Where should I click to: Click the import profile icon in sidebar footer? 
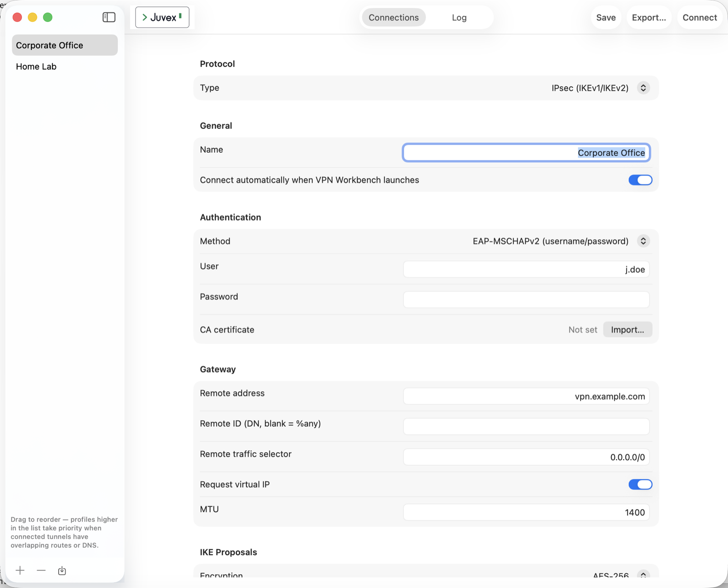tap(62, 570)
